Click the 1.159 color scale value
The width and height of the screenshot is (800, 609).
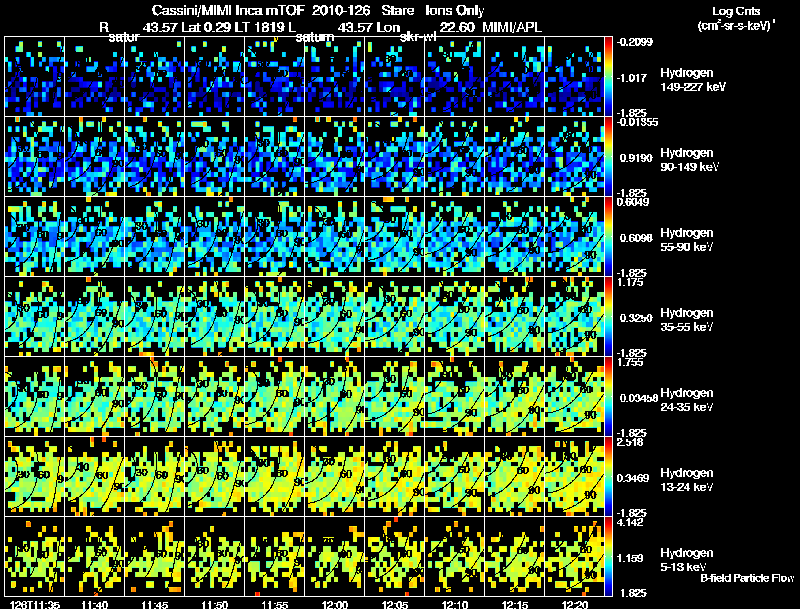[631, 559]
